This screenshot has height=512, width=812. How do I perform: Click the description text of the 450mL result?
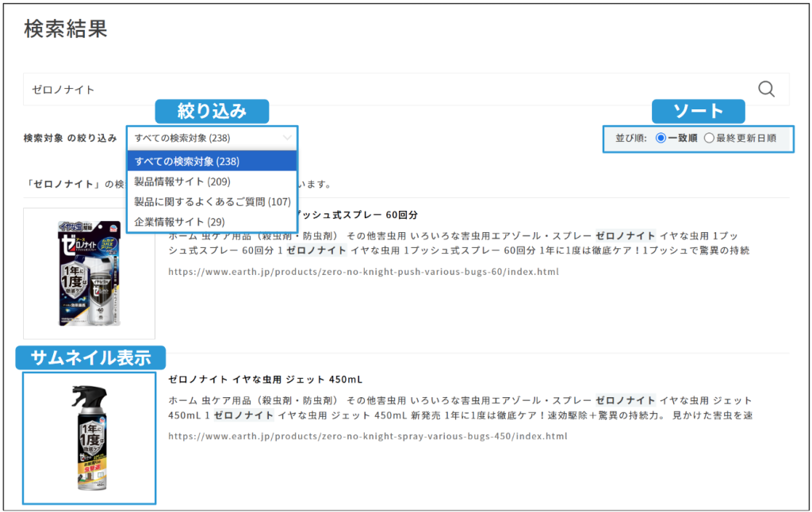[461, 408]
